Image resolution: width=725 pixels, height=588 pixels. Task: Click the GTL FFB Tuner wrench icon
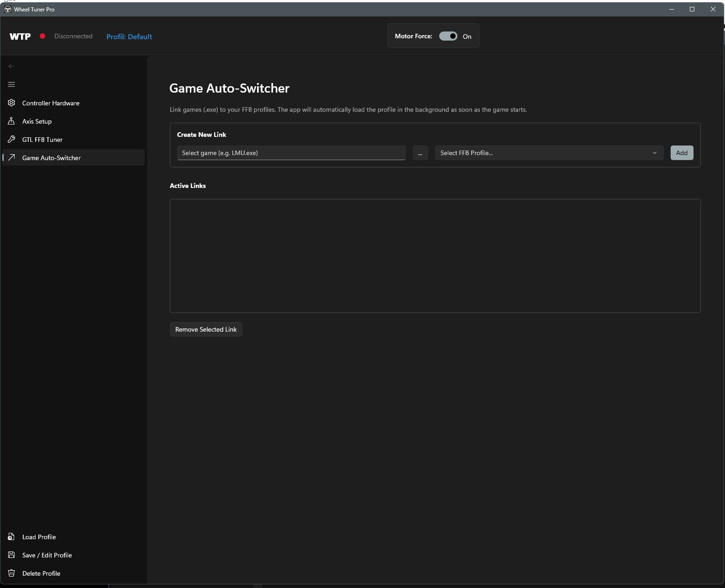click(11, 139)
